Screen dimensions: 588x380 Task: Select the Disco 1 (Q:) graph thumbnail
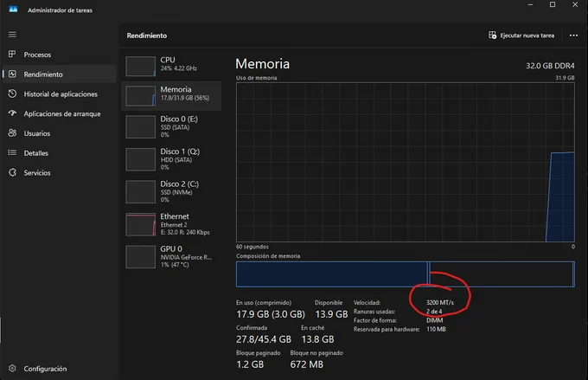tap(141, 159)
